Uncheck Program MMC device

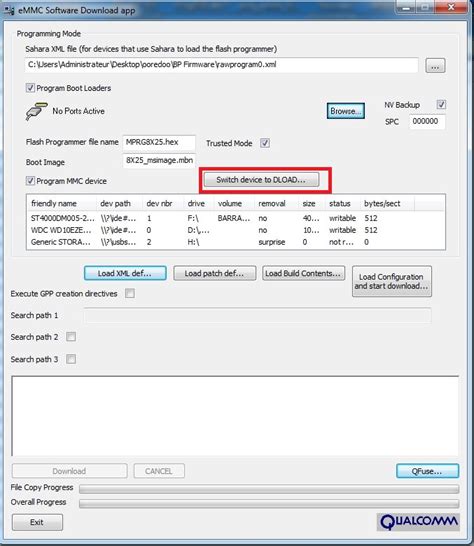point(30,181)
